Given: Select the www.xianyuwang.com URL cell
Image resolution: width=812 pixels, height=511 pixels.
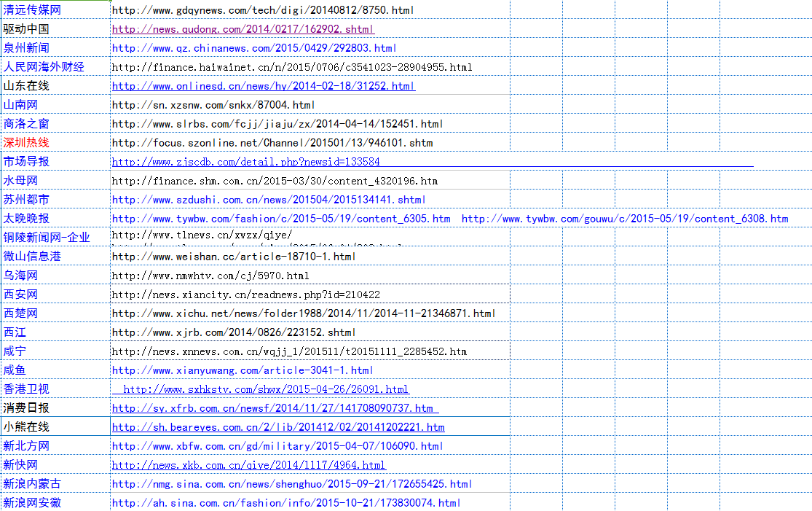Looking at the screenshot, I should pos(310,370).
